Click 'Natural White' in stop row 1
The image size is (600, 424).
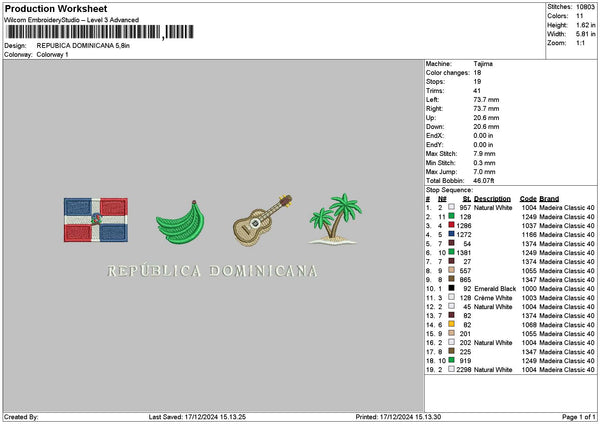tap(493, 208)
